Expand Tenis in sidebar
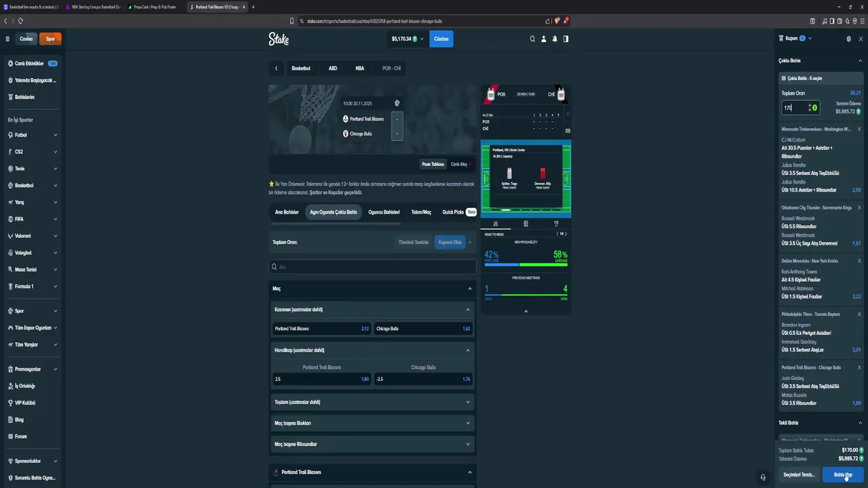The height and width of the screenshot is (488, 868). point(32,169)
